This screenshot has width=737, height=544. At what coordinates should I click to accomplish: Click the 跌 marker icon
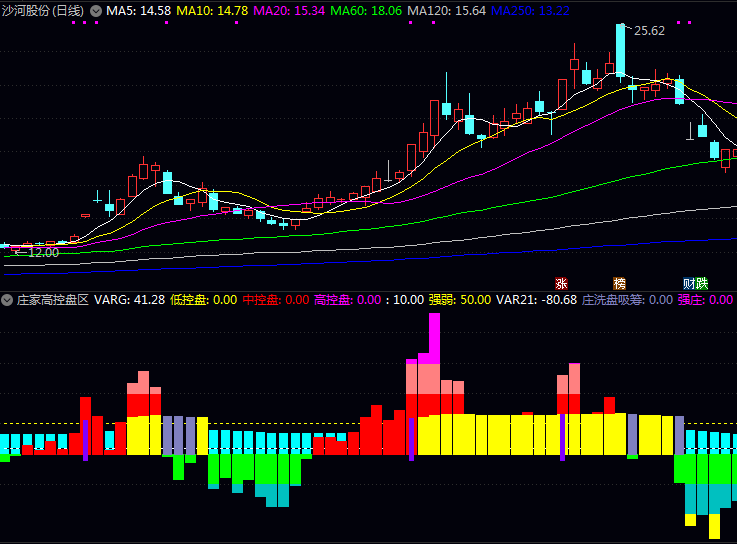click(x=701, y=283)
